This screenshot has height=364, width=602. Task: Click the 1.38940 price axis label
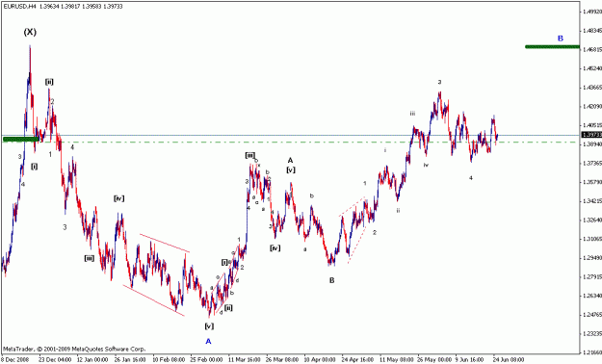593,144
